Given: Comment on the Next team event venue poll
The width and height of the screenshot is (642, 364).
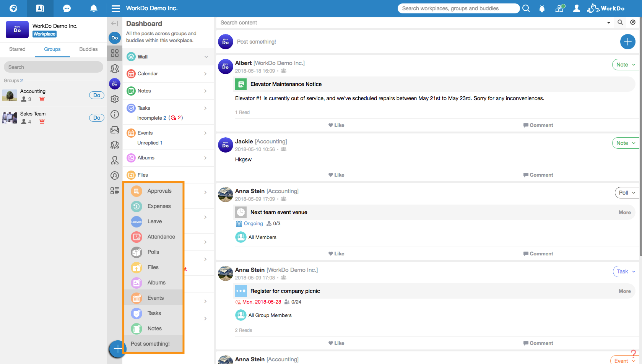Looking at the screenshot, I should [x=538, y=253].
